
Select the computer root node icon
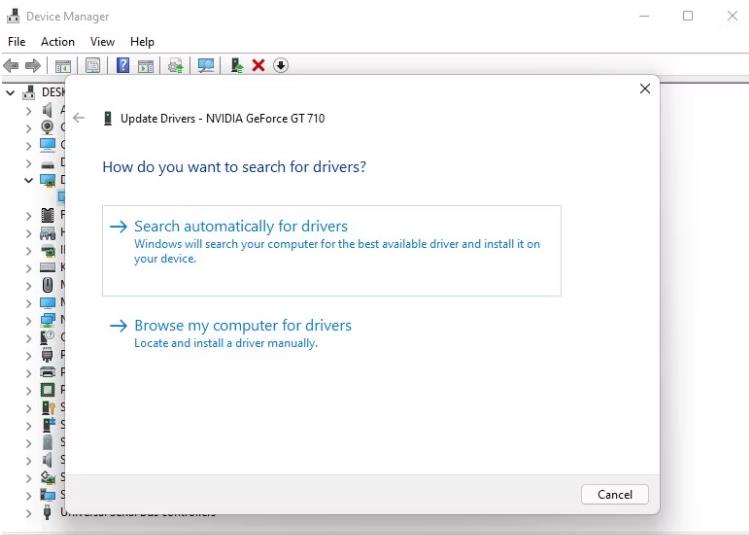29,92
